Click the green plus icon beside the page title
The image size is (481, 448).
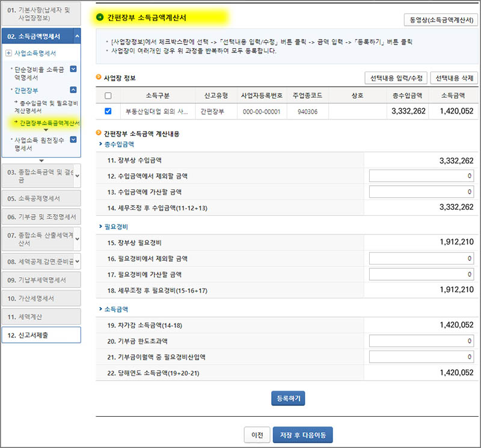tap(100, 17)
